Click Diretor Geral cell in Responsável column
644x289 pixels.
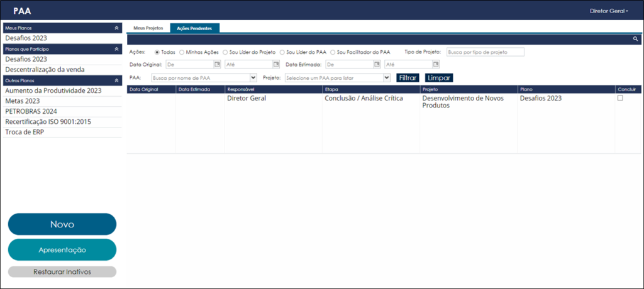(247, 99)
